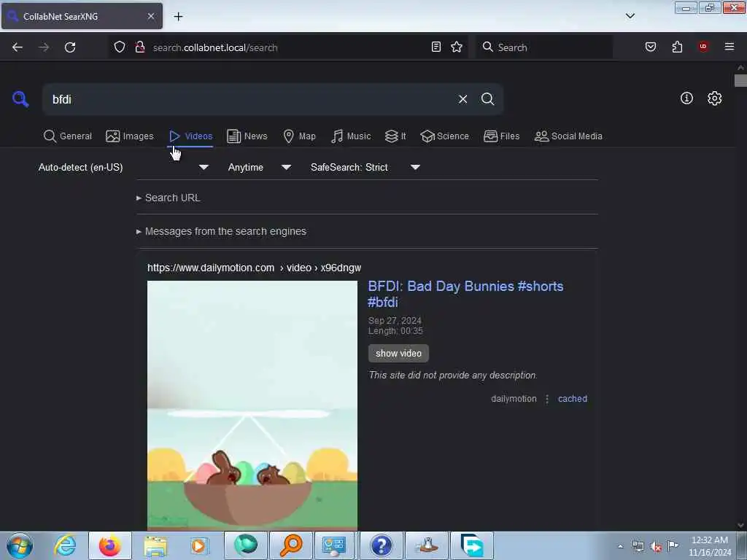Viewport: 747px width, 560px height.
Task: Toggle reader view icon
Action: 436,47
